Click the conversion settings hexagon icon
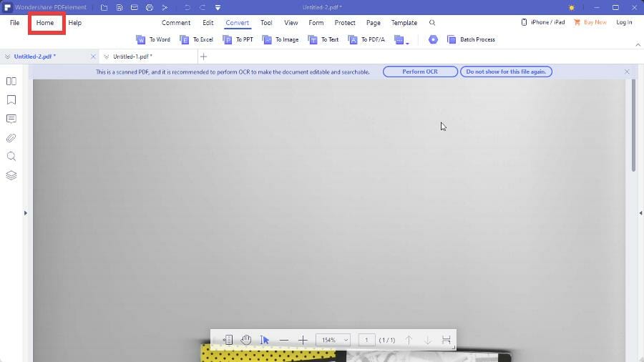Screen dimensions: 644x362 (433, 39)
